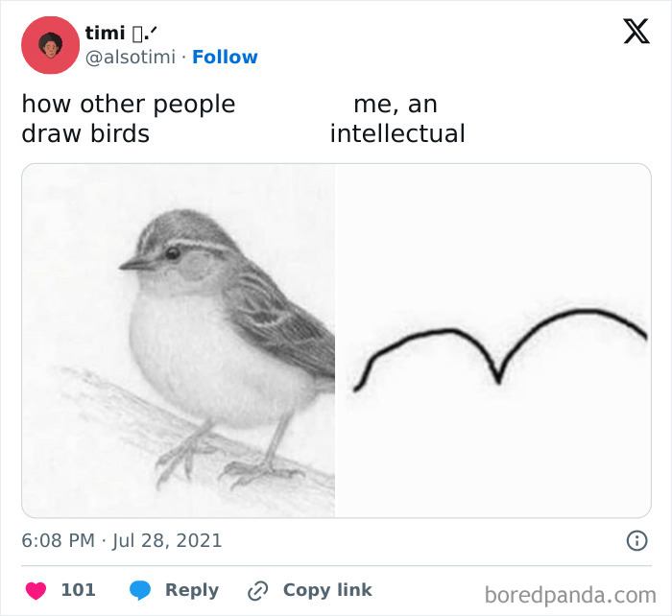Click the Reply button label
The image size is (672, 616).
[x=192, y=590]
